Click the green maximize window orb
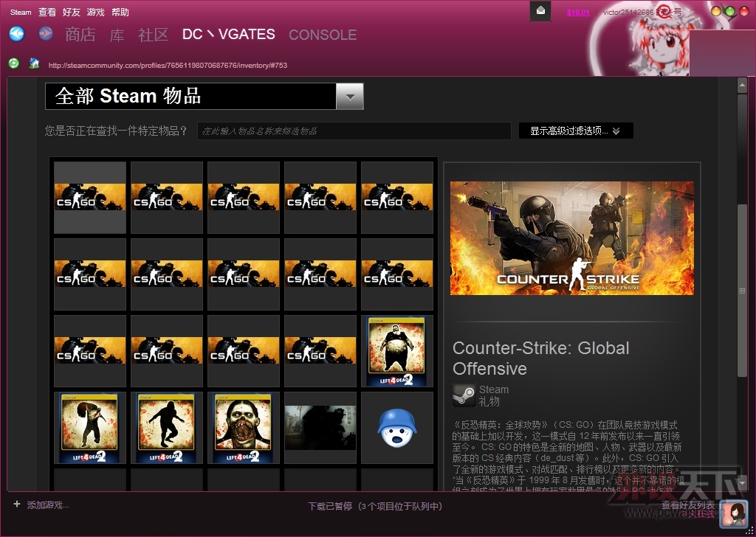Screen dimensions: 756x537 (730, 11)
